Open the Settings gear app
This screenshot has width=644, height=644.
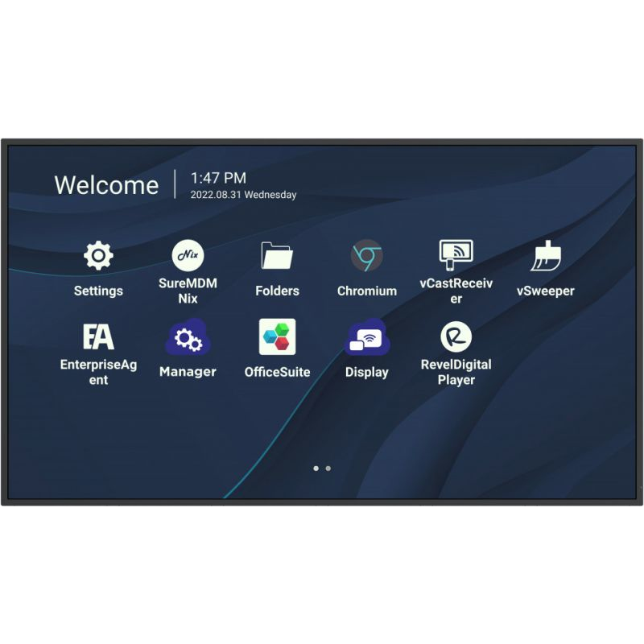click(x=98, y=255)
